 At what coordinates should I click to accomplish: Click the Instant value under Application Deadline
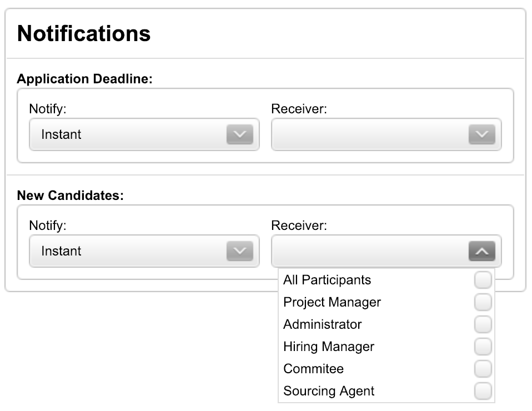[x=61, y=135]
